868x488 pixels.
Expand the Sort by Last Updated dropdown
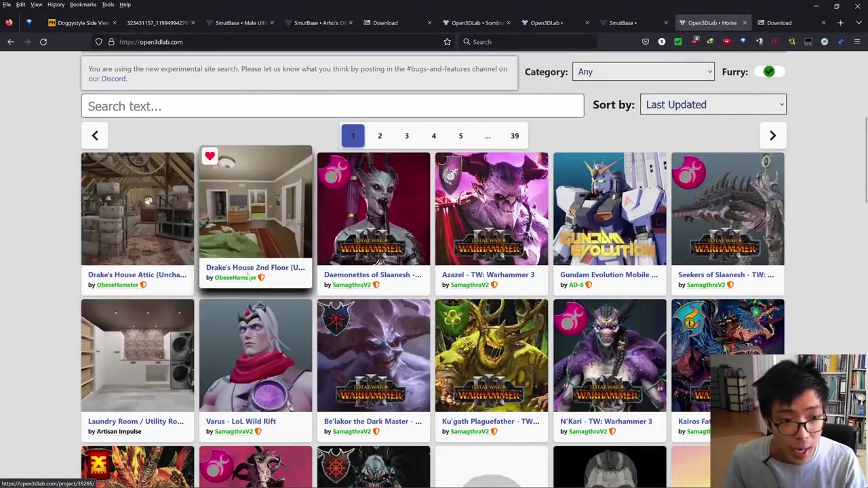[713, 104]
